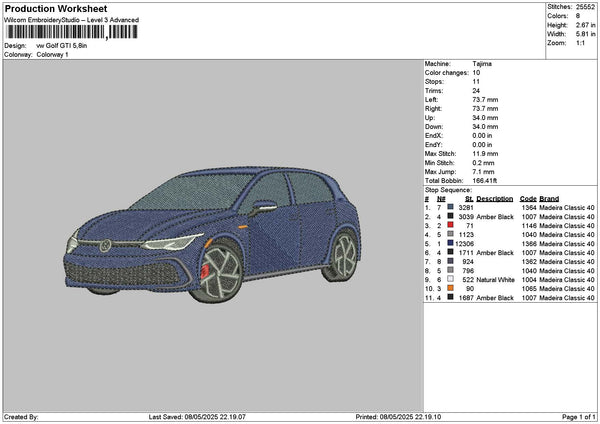Click the 'St.' column header
Screen dimensions: 600x424
(x=469, y=199)
